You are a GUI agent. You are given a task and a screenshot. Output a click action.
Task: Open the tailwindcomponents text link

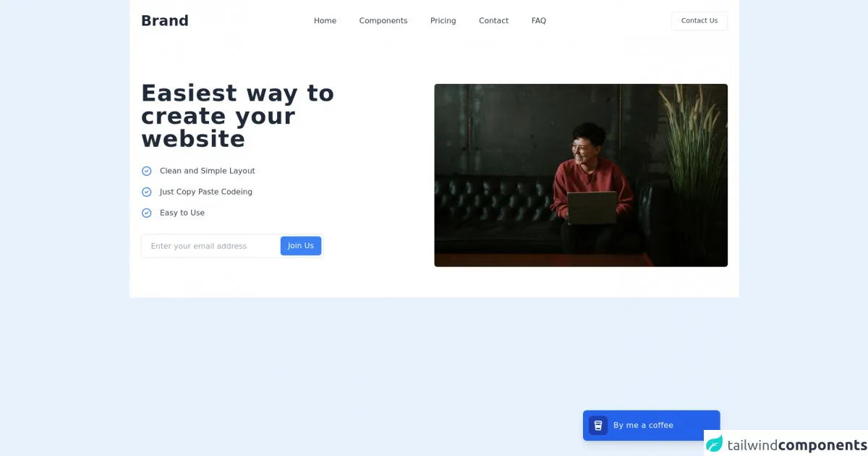(x=796, y=444)
